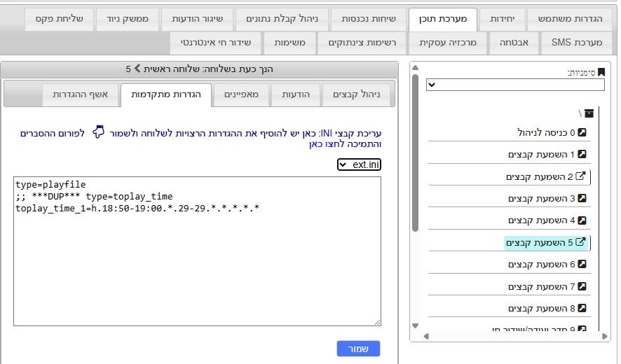Click the icon beside 5 השמעת קבצים
Screen dimensions: 621x364
coord(580,241)
